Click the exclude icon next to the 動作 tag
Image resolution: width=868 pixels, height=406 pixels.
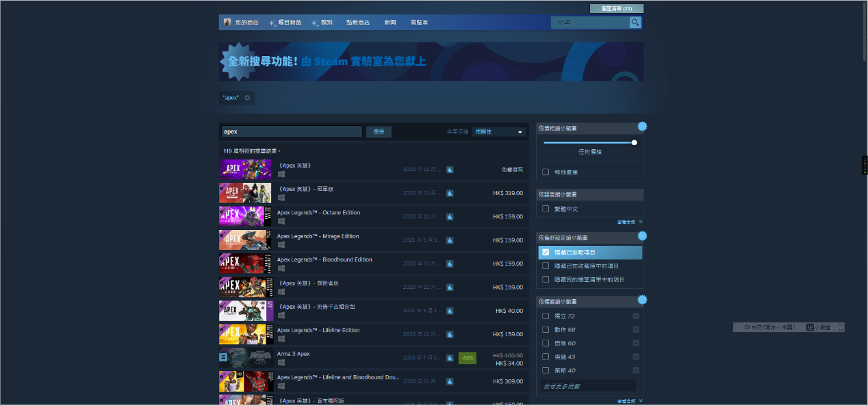636,329
